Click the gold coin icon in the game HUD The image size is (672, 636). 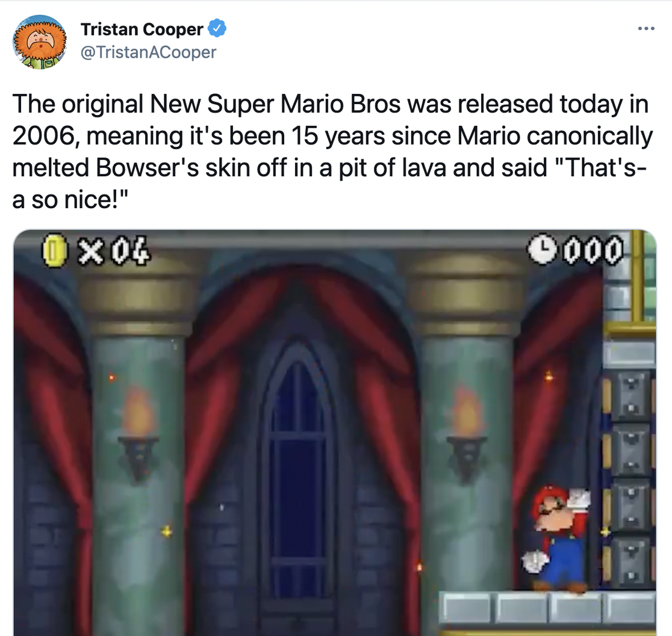coord(54,250)
